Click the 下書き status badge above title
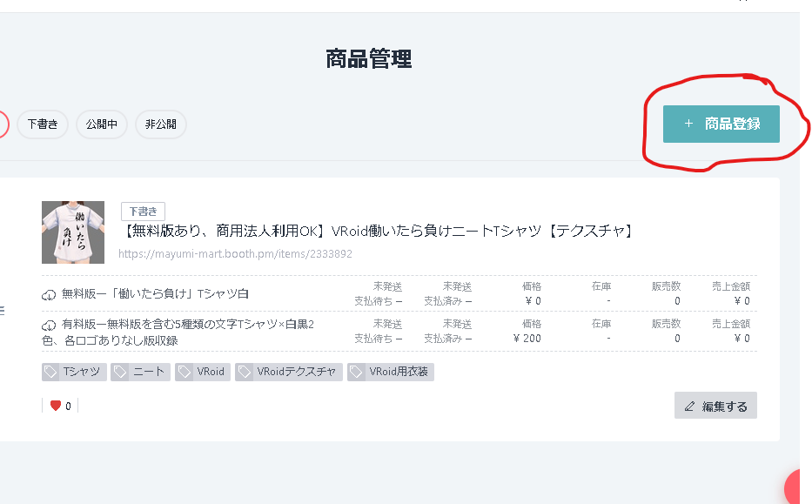 [143, 212]
